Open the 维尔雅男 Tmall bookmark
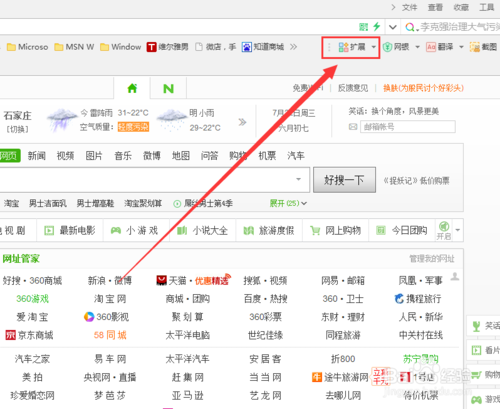 tap(167, 47)
